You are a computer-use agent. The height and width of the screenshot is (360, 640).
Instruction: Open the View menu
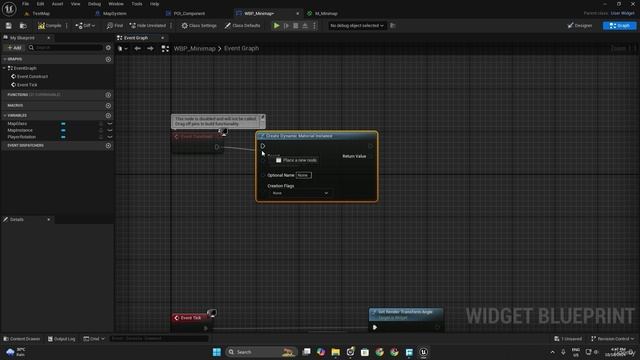pyautogui.click(x=76, y=4)
